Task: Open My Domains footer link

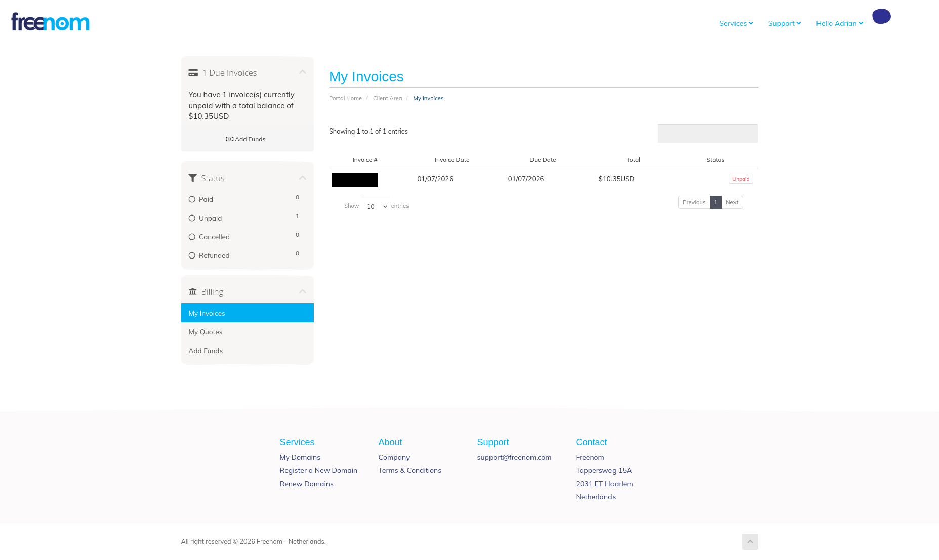Action: (300, 457)
